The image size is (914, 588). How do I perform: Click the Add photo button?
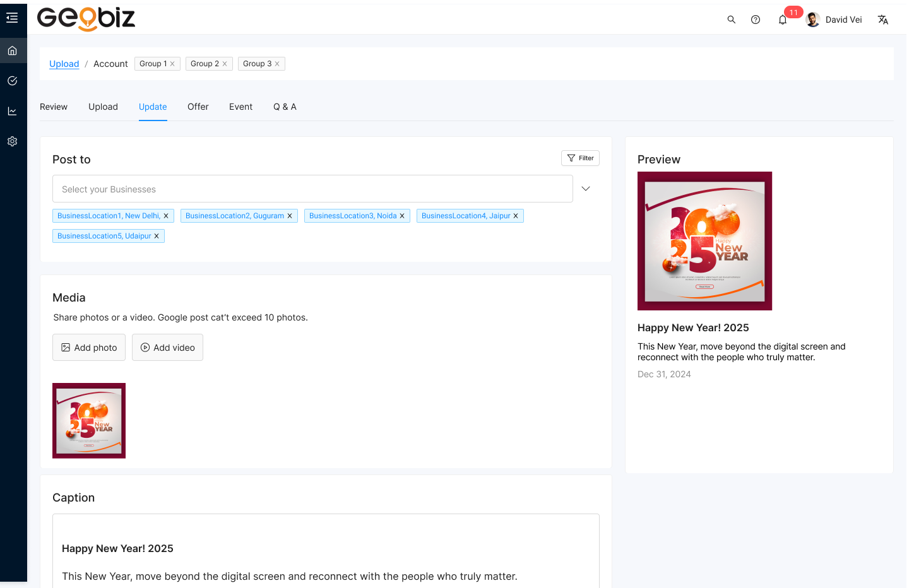pos(89,348)
